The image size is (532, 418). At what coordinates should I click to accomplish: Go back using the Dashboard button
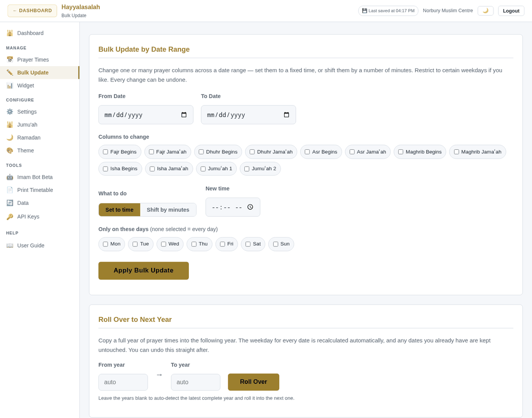point(32,11)
